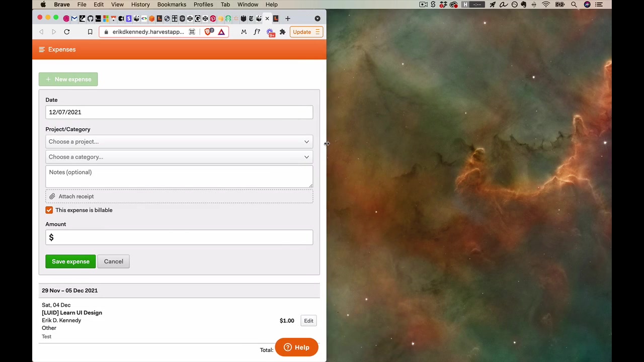
Task: Open the tab list dropdown arrow
Action: coord(317,19)
